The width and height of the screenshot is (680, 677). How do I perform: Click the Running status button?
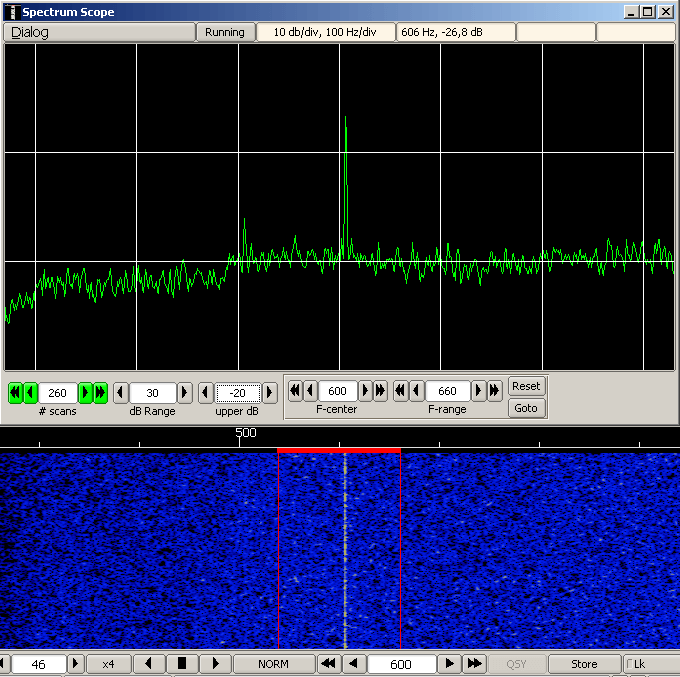click(225, 32)
